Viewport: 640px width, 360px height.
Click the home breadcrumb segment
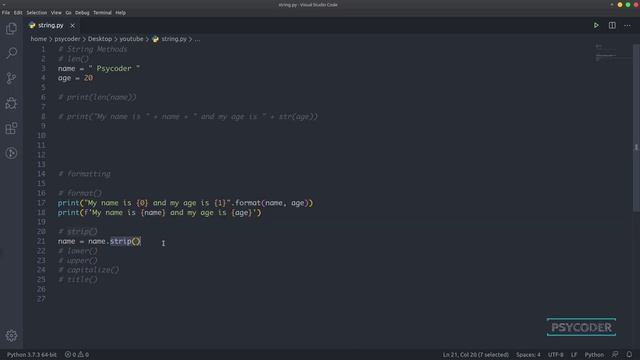(x=38, y=39)
